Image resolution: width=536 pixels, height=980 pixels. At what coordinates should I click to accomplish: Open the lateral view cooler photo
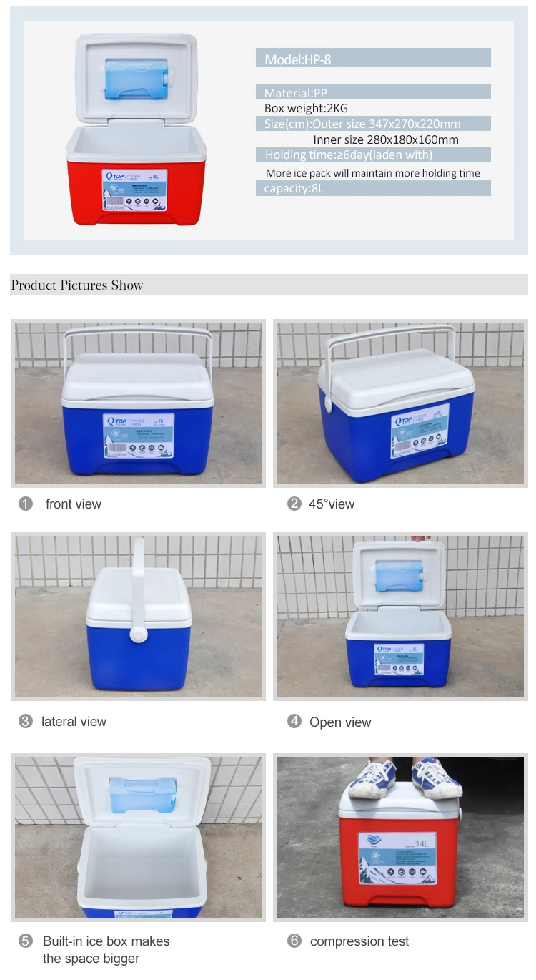point(138,617)
